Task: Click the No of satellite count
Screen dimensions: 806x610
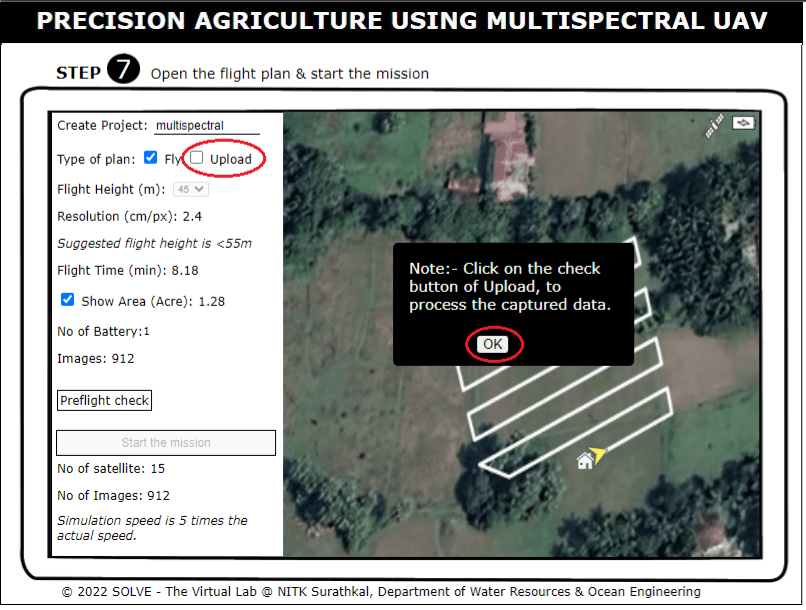Action: [x=158, y=468]
